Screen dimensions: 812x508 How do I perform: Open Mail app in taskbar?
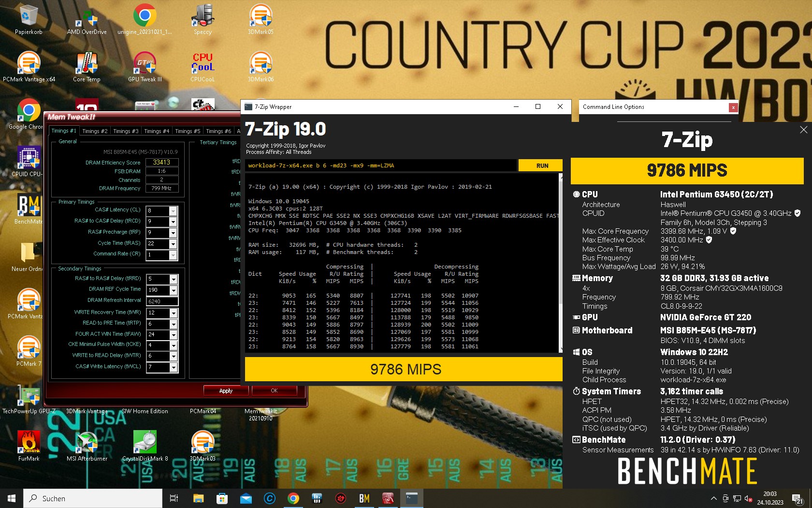coord(246,498)
